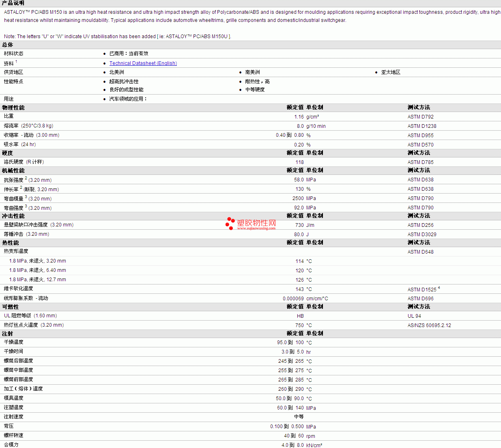The width and height of the screenshot is (501, 448).
Task: Click the "注射" section header
Action: (8, 334)
